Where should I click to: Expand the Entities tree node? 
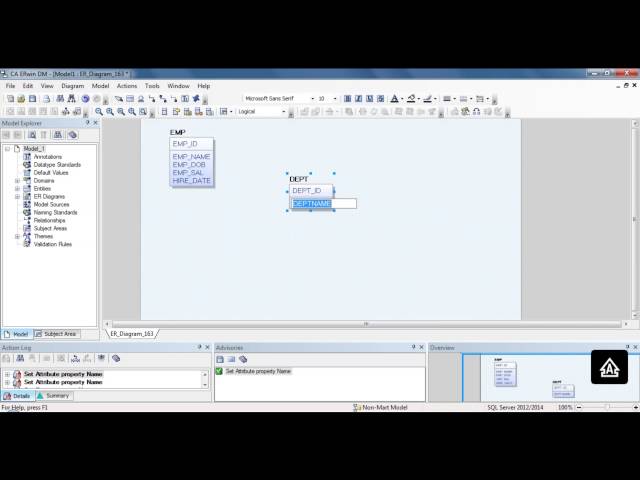click(17, 189)
